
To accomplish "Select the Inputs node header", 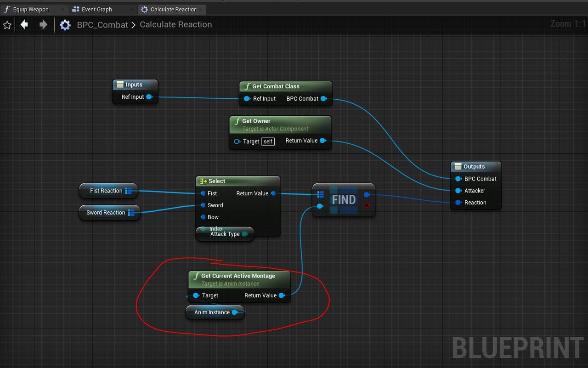I will (135, 85).
